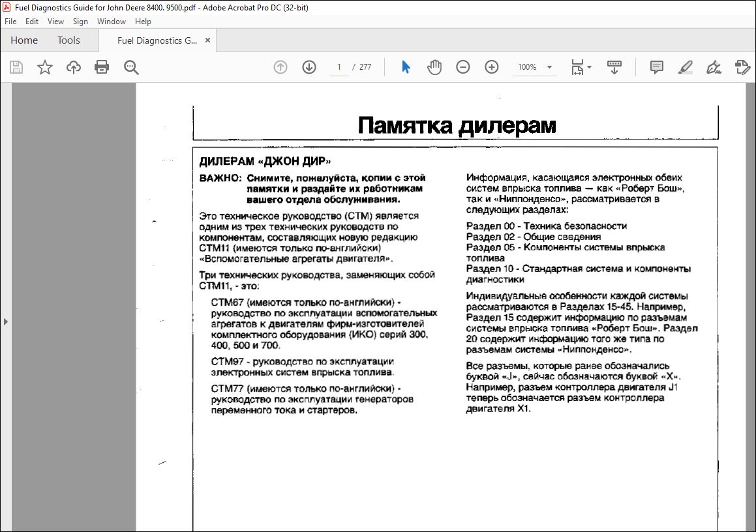Viewport: 756px width, 532px height.
Task: Select the arrow selection tool
Action: [406, 67]
